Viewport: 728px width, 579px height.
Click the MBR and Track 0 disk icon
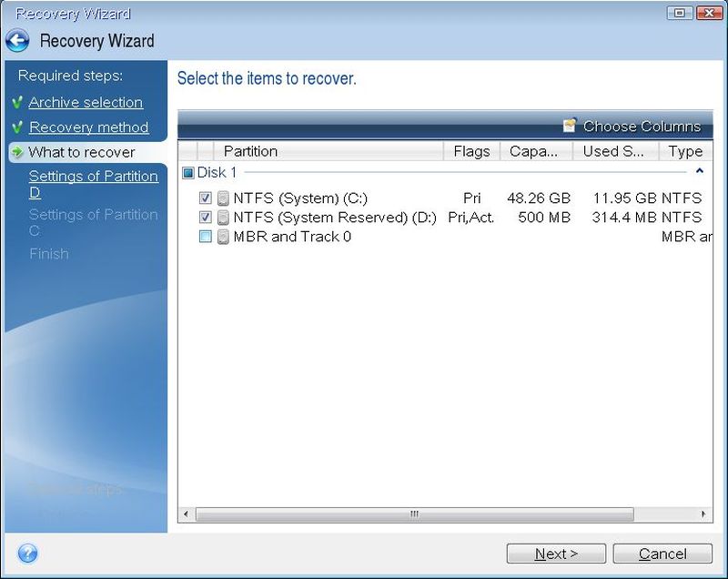click(223, 237)
